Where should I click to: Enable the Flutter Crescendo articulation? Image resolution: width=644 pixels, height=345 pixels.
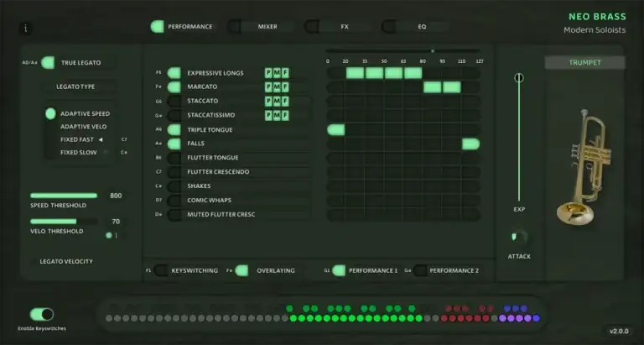pyautogui.click(x=174, y=172)
